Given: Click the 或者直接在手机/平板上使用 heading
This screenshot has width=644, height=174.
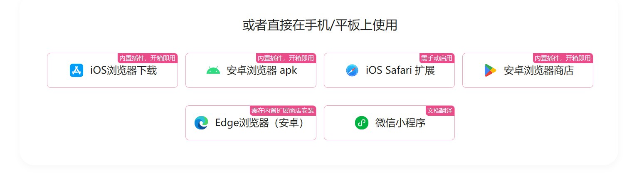Looking at the screenshot, I should [320, 25].
